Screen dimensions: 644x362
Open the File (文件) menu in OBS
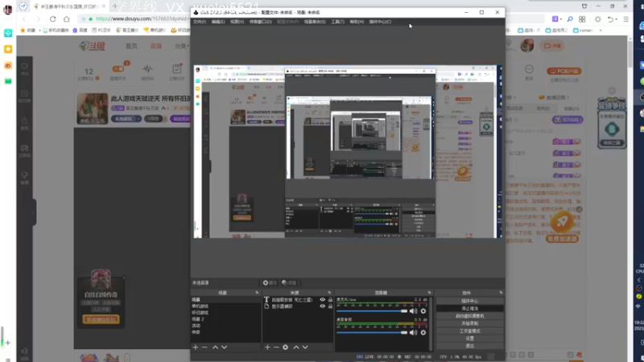tap(199, 22)
